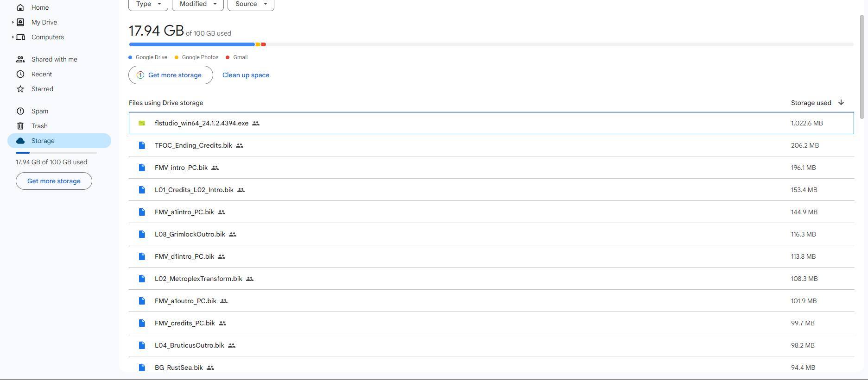
Task: Expand the Computers tree arrow
Action: pyautogui.click(x=13, y=37)
